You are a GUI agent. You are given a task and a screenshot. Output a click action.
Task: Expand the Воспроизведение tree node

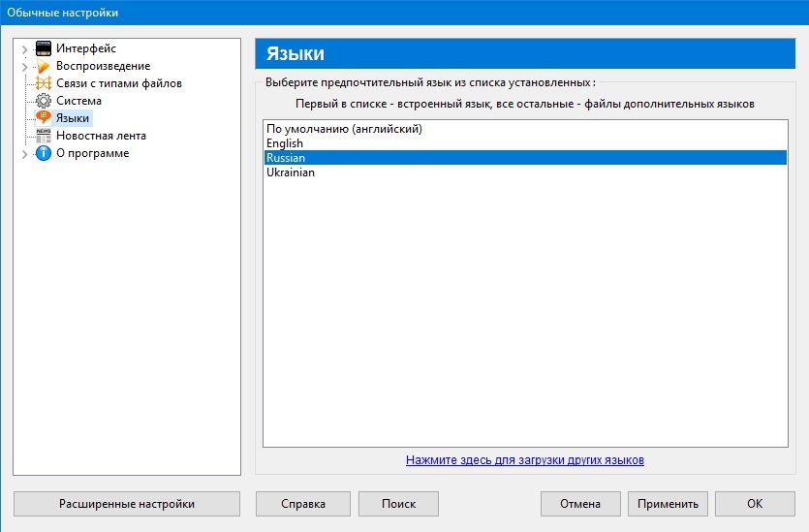tap(24, 67)
